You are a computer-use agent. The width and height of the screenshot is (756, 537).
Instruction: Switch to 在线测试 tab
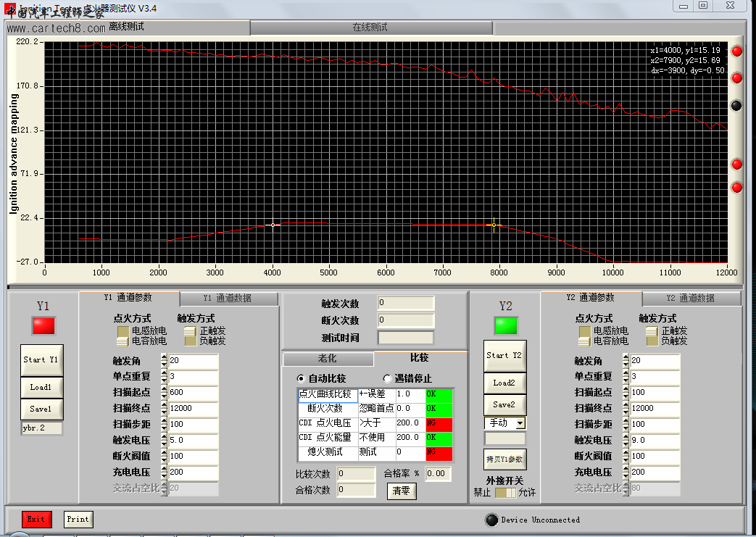pos(370,28)
